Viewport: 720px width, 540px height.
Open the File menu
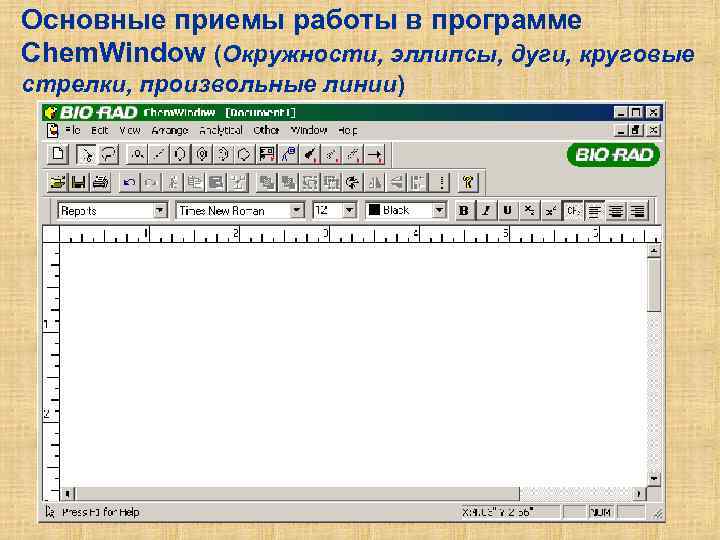pyautogui.click(x=73, y=130)
